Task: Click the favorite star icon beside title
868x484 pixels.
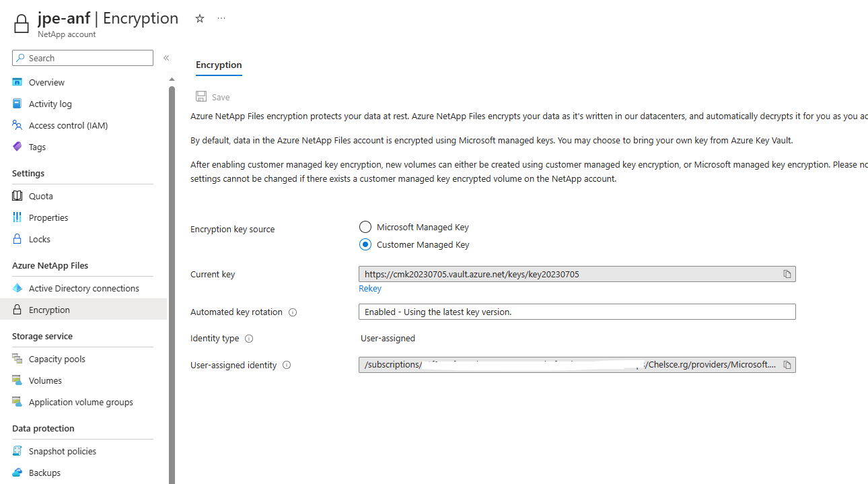Action: click(199, 19)
